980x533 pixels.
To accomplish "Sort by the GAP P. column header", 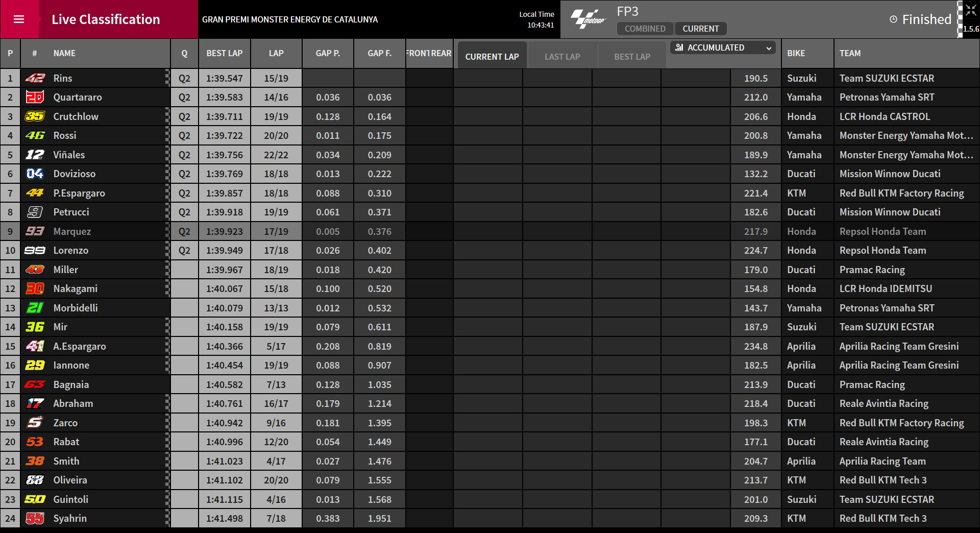I will tap(328, 53).
